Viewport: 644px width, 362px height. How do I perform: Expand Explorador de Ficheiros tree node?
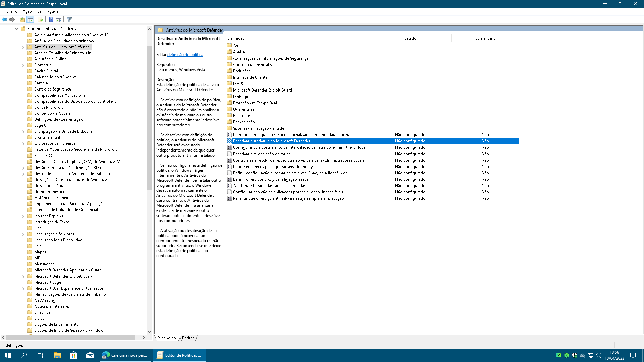23,144
